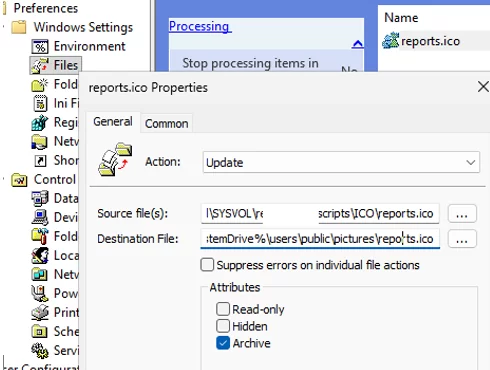Uncheck the Archive attribute checkbox
The height and width of the screenshot is (370, 490).
tap(223, 343)
